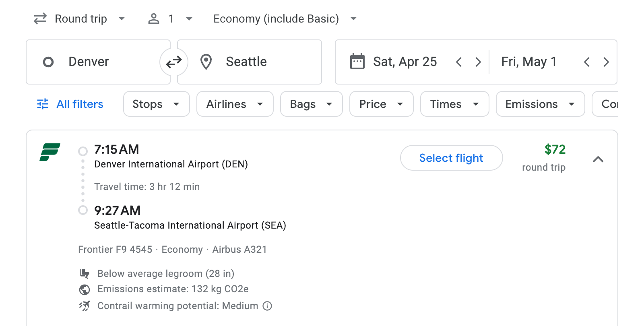The width and height of the screenshot is (644, 326).
Task: Click the contrail warming potential info icon
Action: [267, 306]
